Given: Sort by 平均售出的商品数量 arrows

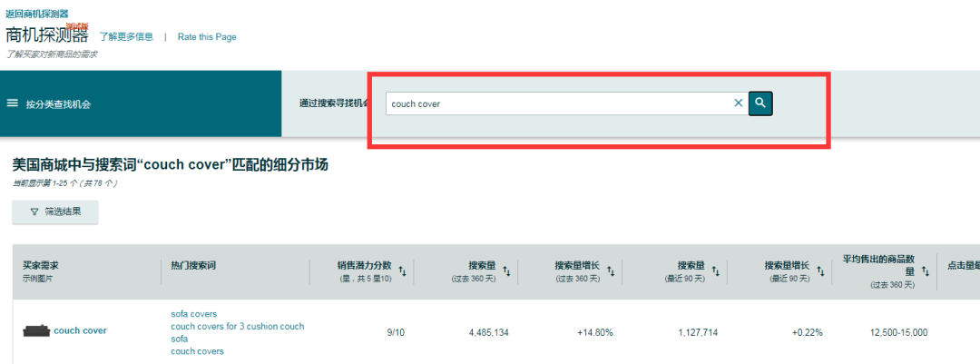Looking at the screenshot, I should click(926, 272).
